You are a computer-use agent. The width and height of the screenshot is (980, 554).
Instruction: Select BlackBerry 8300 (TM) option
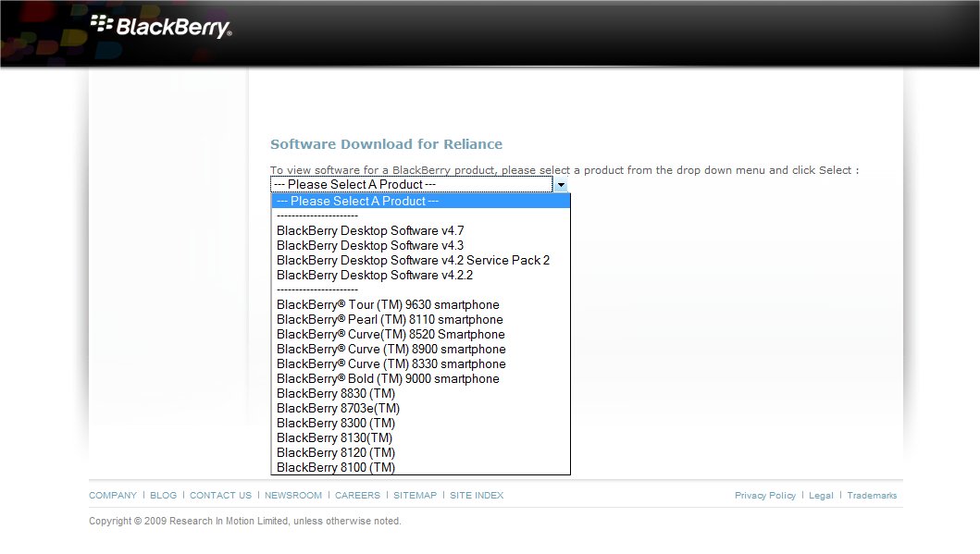pos(421,423)
